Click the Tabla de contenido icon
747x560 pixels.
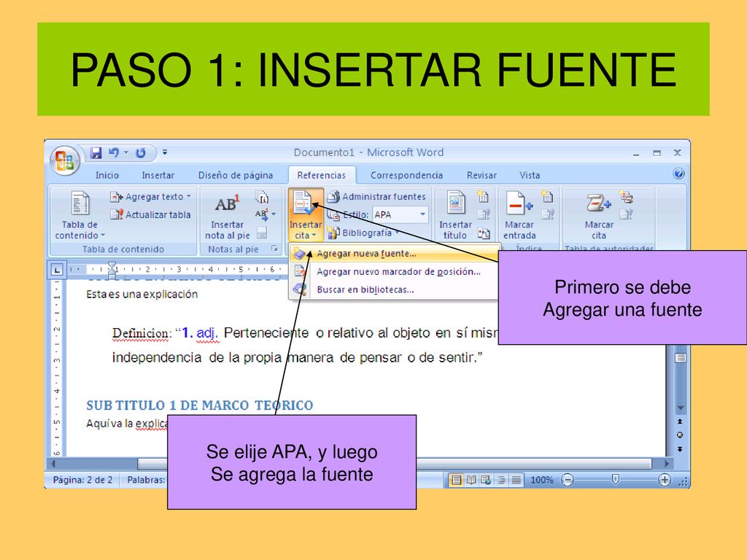pyautogui.click(x=80, y=203)
